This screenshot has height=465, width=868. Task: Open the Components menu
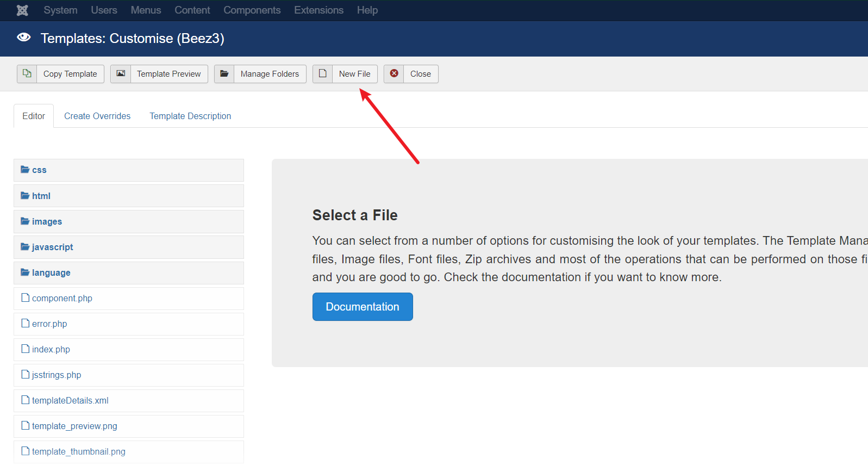click(252, 10)
